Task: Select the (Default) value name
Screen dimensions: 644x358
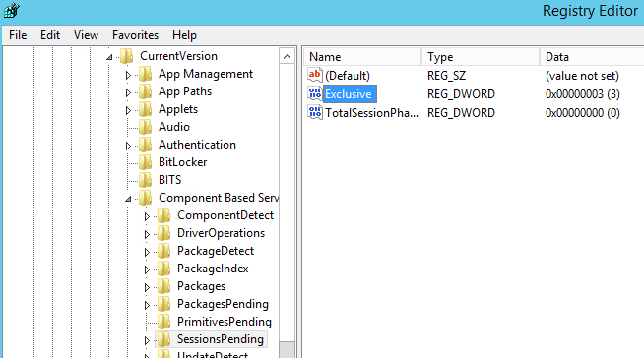Action: [348, 76]
